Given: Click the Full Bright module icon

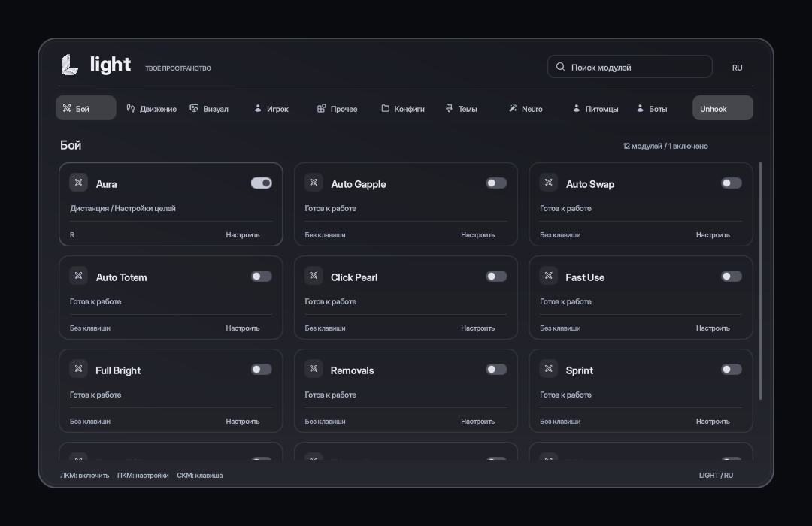Looking at the screenshot, I should click(79, 369).
